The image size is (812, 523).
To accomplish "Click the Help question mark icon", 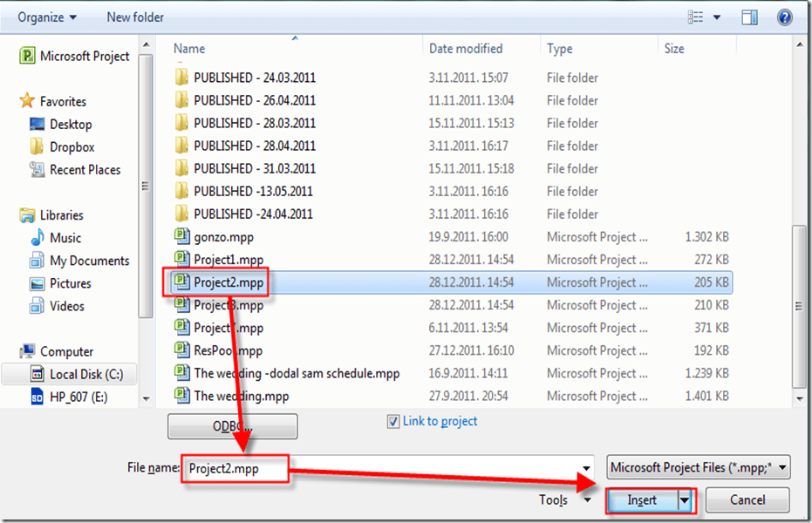I will point(785,17).
